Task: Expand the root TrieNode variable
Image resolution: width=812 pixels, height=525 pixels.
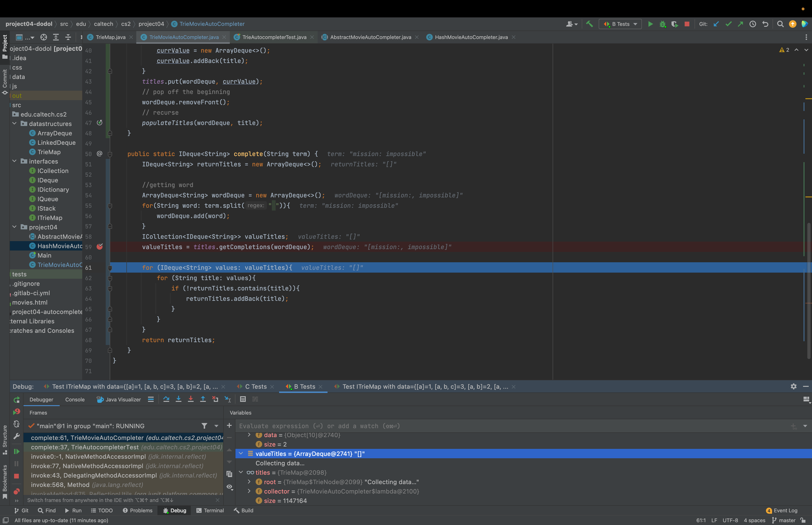Action: click(249, 482)
